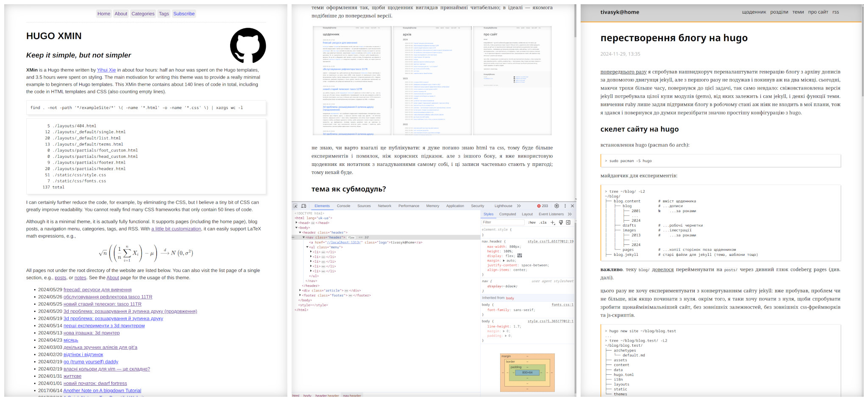Screen dimensions: 868x401
Task: Open the 'про сайт' screenshot thumbnail
Action: (512, 80)
